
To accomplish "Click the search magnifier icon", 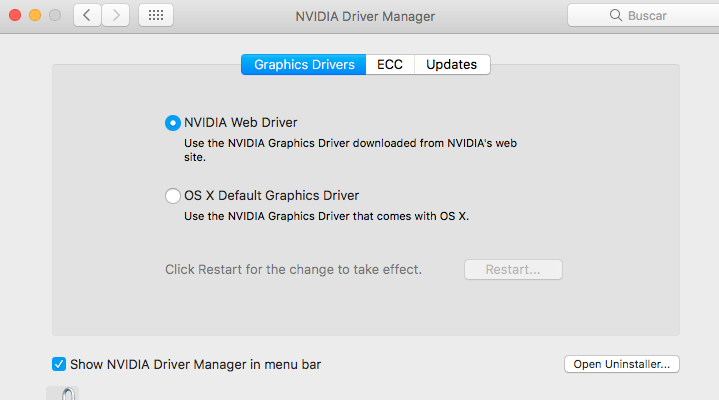I will point(616,16).
